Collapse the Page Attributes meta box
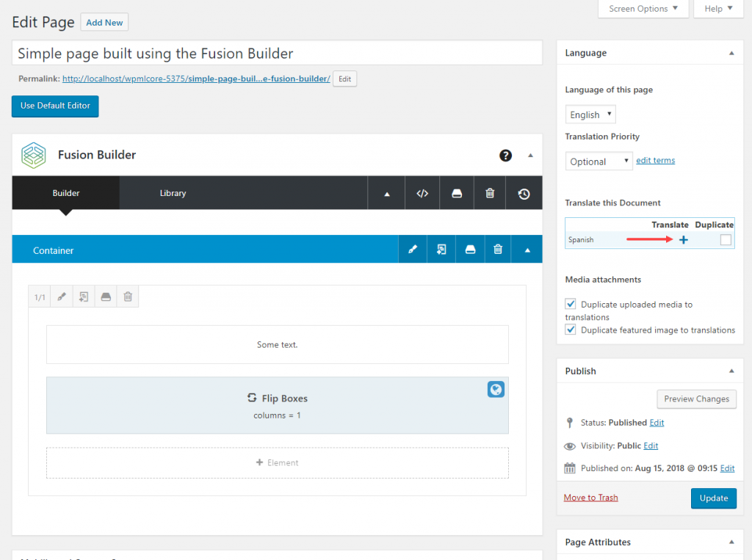752x560 pixels. 731,542
